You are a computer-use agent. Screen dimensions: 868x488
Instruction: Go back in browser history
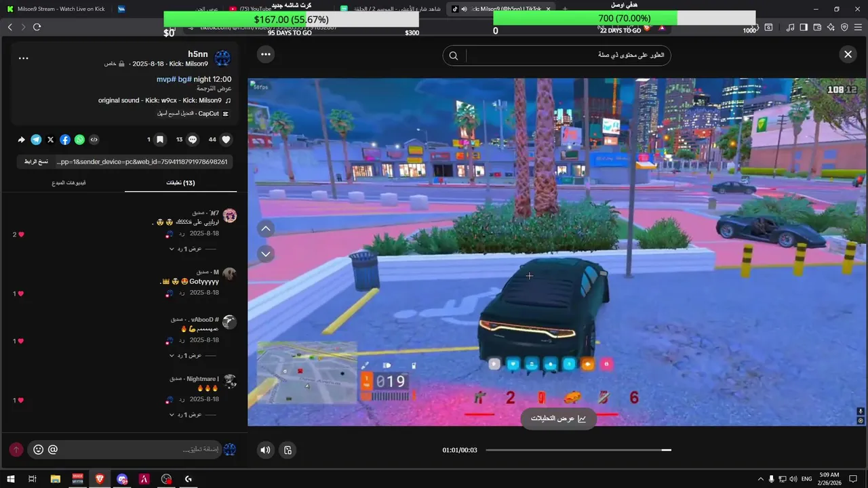[9, 27]
